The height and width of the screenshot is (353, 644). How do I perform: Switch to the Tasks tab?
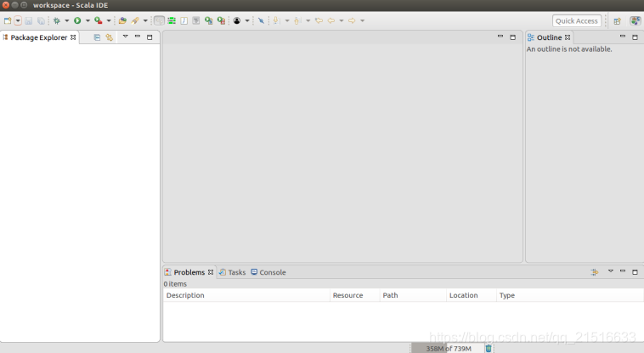pos(233,272)
